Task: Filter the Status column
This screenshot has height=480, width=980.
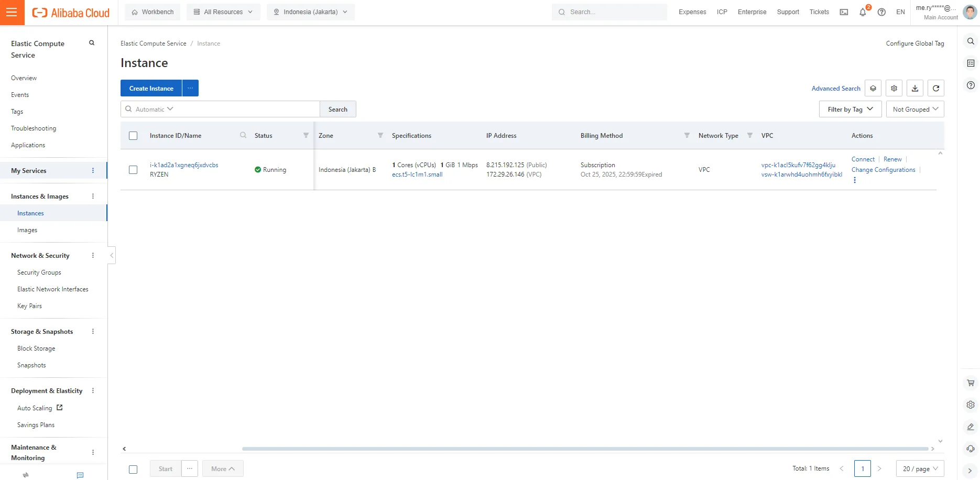Action: point(306,136)
